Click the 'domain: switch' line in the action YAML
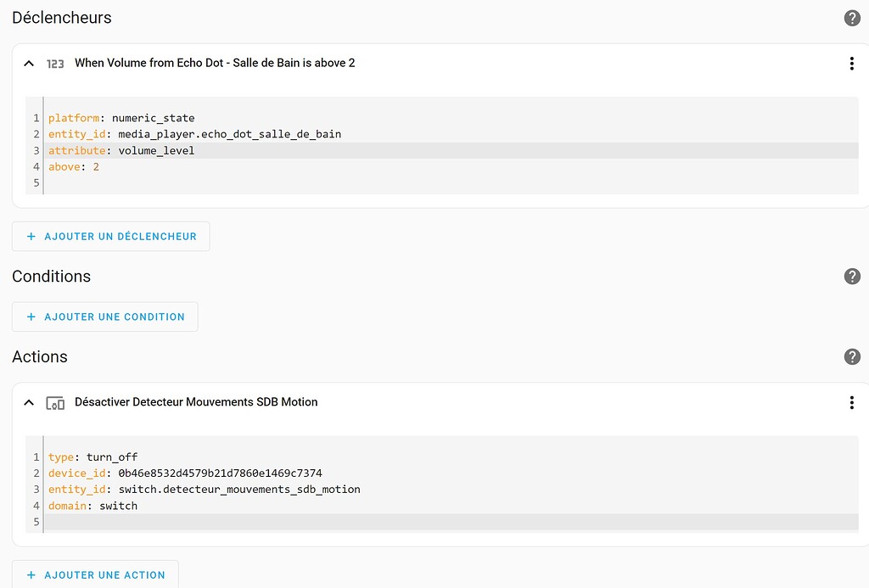The height and width of the screenshot is (588, 869). [93, 506]
